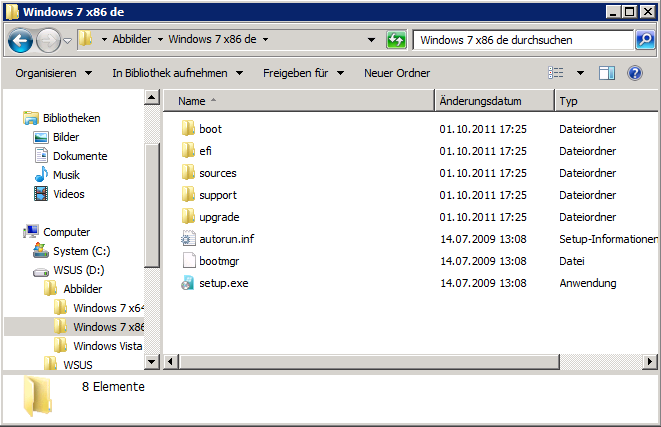
Task: Focus the Windows 7 x86 de durchsuchen search box
Action: [523, 40]
